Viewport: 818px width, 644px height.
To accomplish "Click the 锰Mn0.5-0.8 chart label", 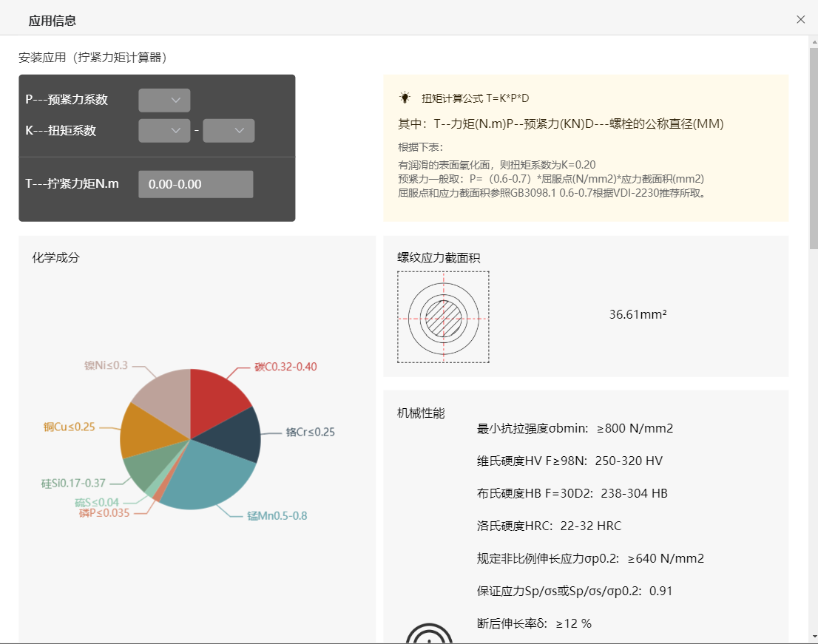I will (x=277, y=515).
